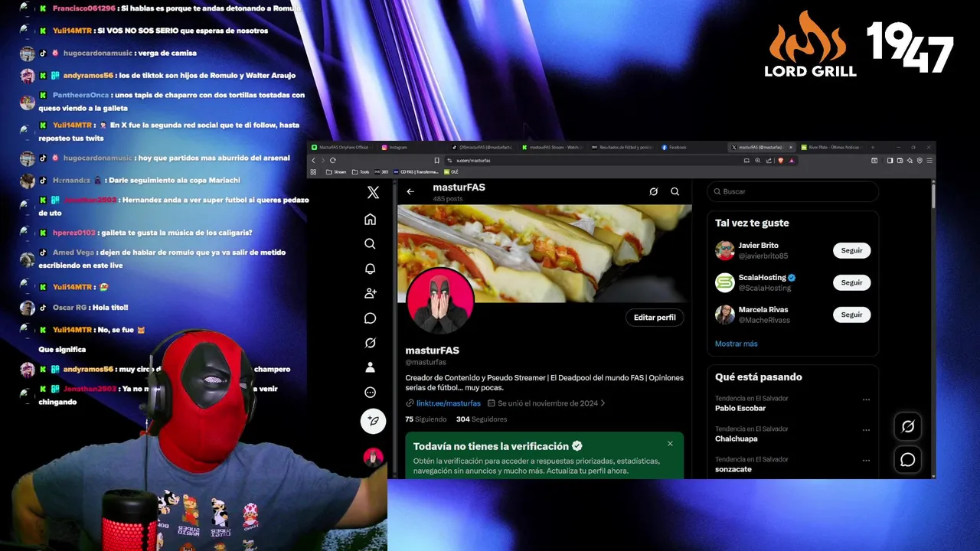980x551 pixels.
Task: Click Grok icon in profile header
Action: pos(653,192)
